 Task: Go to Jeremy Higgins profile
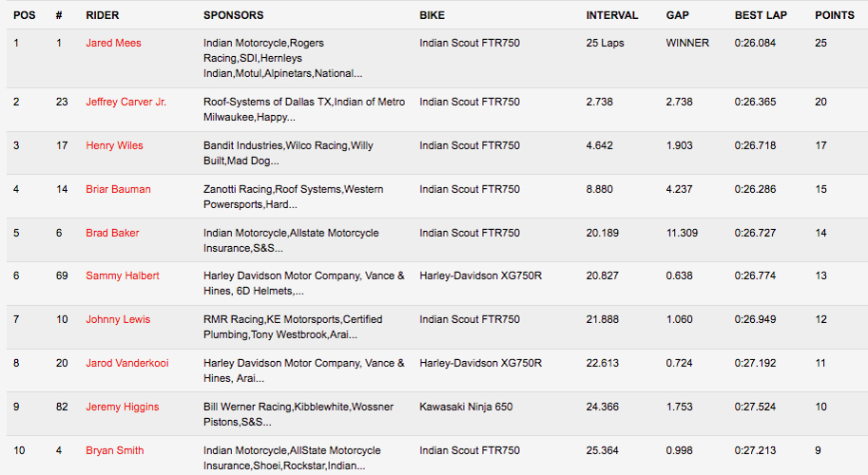click(122, 407)
